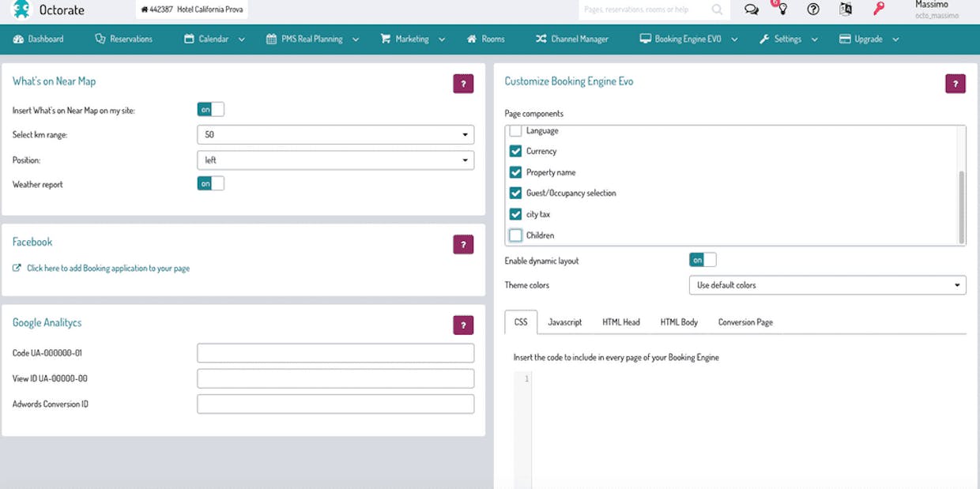Image resolution: width=980 pixels, height=489 pixels.
Task: Open the Reservations menu item
Action: (123, 39)
